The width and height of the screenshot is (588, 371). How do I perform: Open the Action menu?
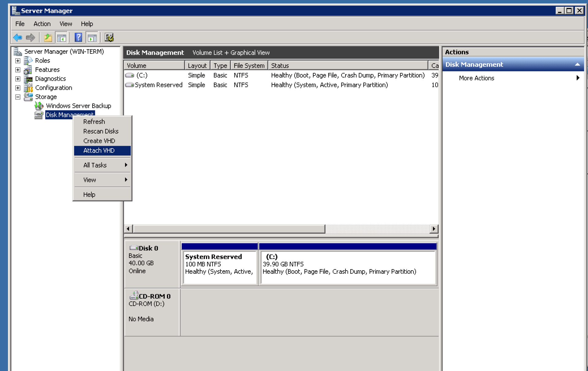[x=42, y=24]
